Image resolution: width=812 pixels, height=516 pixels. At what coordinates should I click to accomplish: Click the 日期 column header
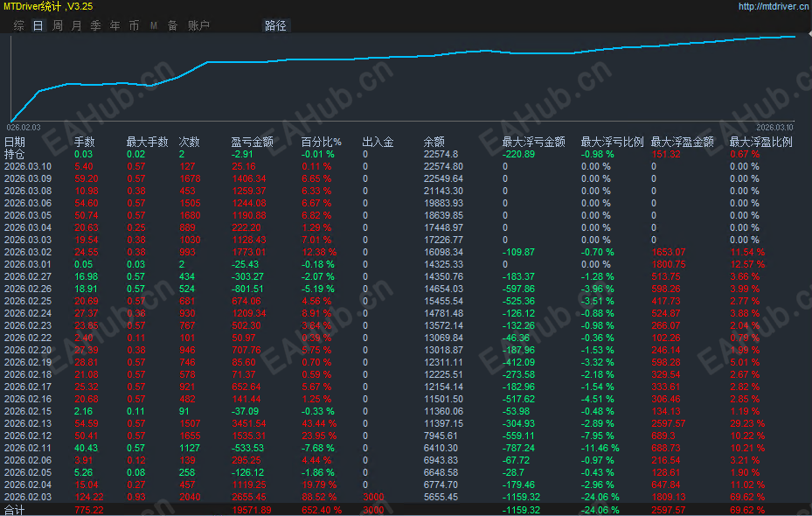15,142
